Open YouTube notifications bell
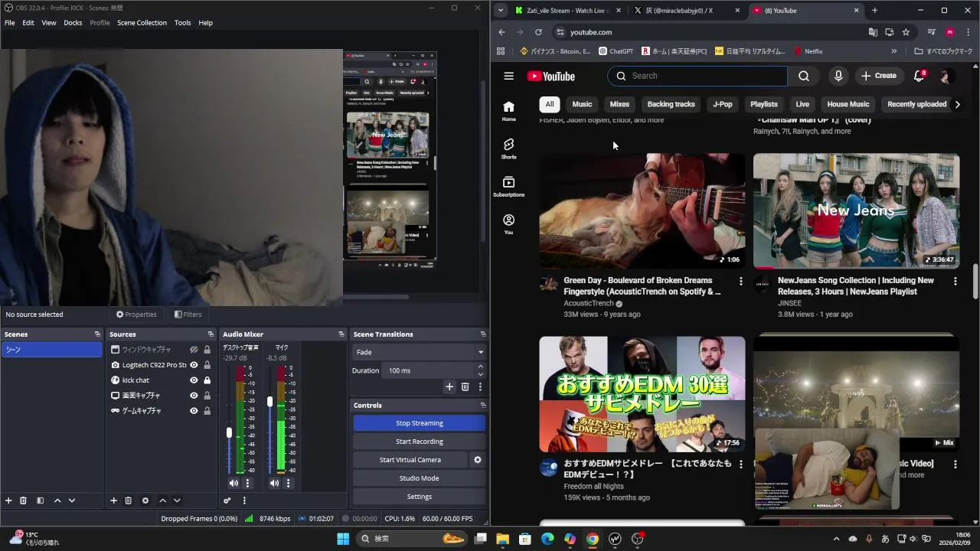Screen dimensions: 980x551 point(920,76)
